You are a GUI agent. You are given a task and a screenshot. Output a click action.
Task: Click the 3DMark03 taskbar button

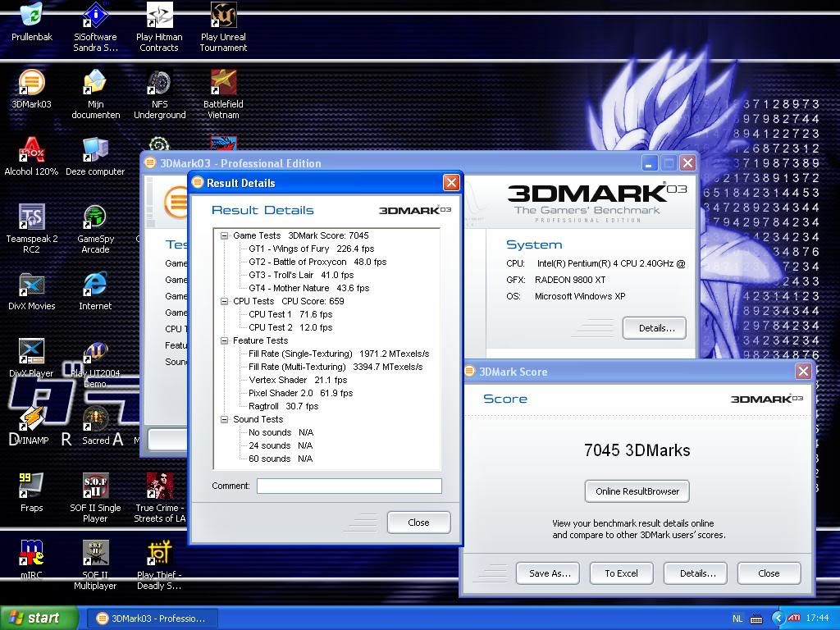coord(152,619)
